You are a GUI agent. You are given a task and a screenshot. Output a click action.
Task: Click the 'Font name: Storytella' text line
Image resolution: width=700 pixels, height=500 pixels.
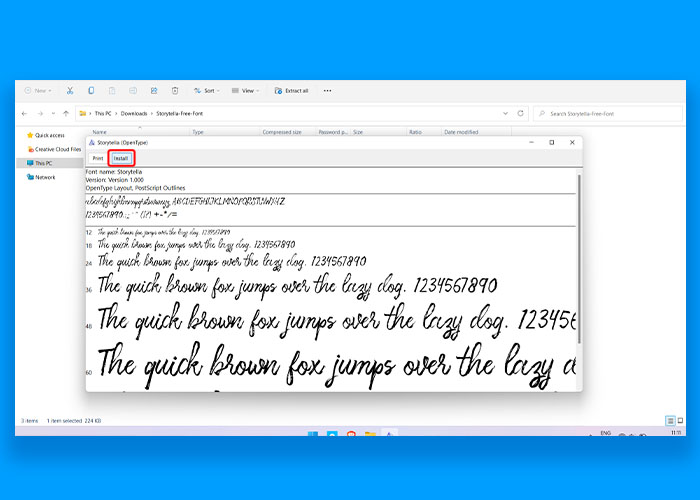click(114, 172)
